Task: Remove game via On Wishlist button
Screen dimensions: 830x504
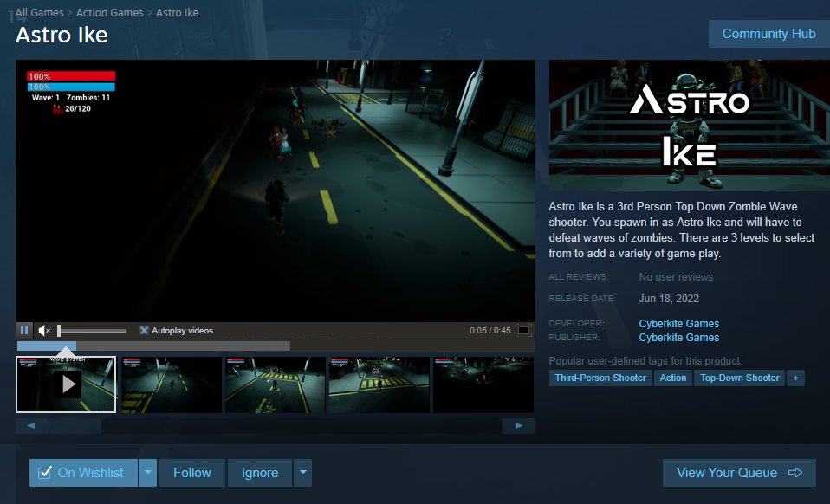Action: [x=84, y=473]
